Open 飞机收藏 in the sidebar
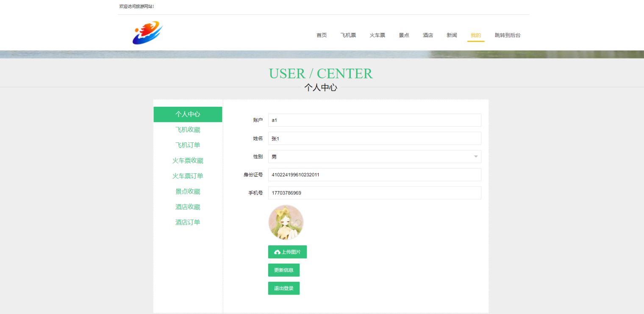Image resolution: width=644 pixels, height=314 pixels. [x=188, y=130]
